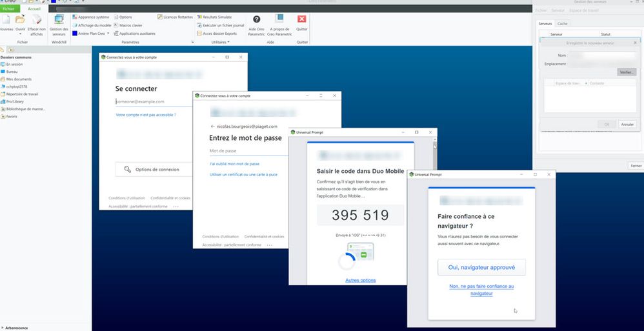Image resolution: width=644 pixels, height=331 pixels.
Task: Click Macros clavier in the ribbon
Action: [x=130, y=25]
